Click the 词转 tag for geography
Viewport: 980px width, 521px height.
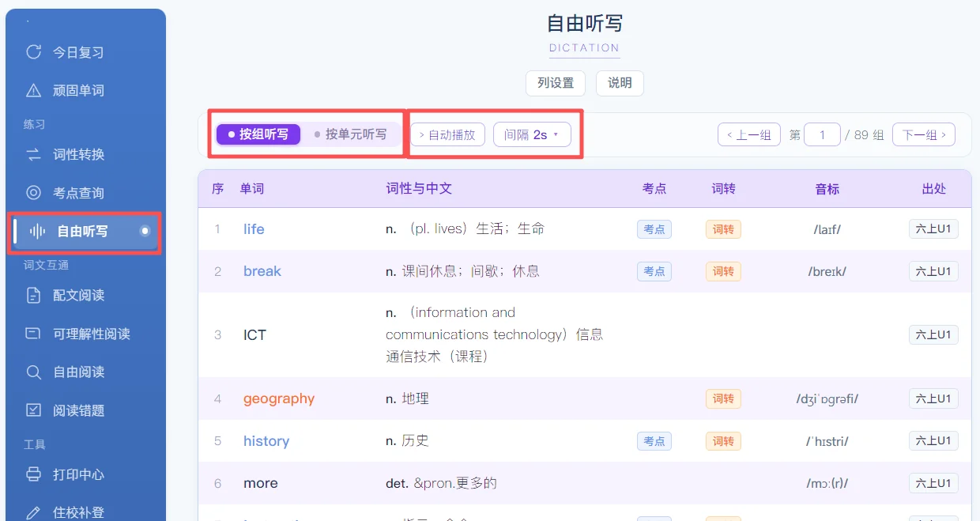pos(723,398)
